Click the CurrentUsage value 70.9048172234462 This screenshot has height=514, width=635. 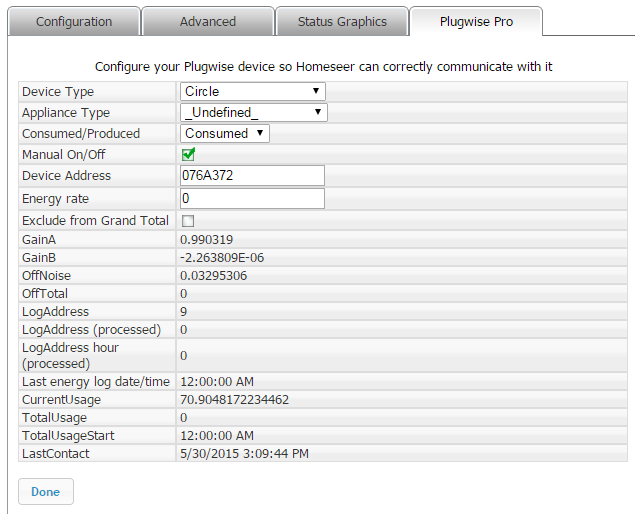click(234, 400)
